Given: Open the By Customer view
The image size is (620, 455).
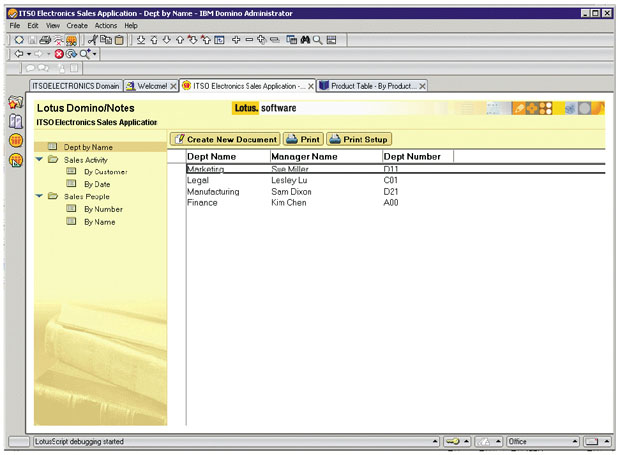Looking at the screenshot, I should pos(106,172).
